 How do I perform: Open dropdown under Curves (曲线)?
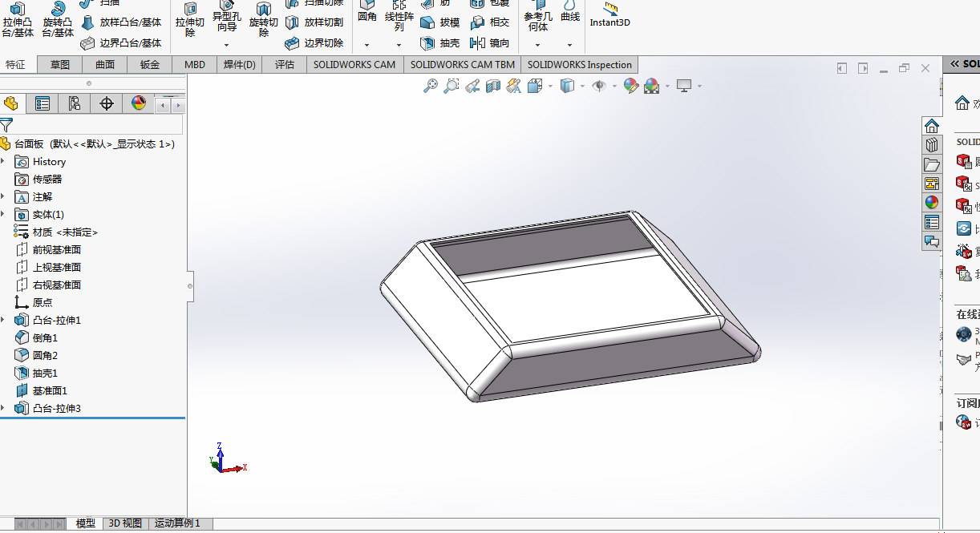pyautogui.click(x=569, y=46)
